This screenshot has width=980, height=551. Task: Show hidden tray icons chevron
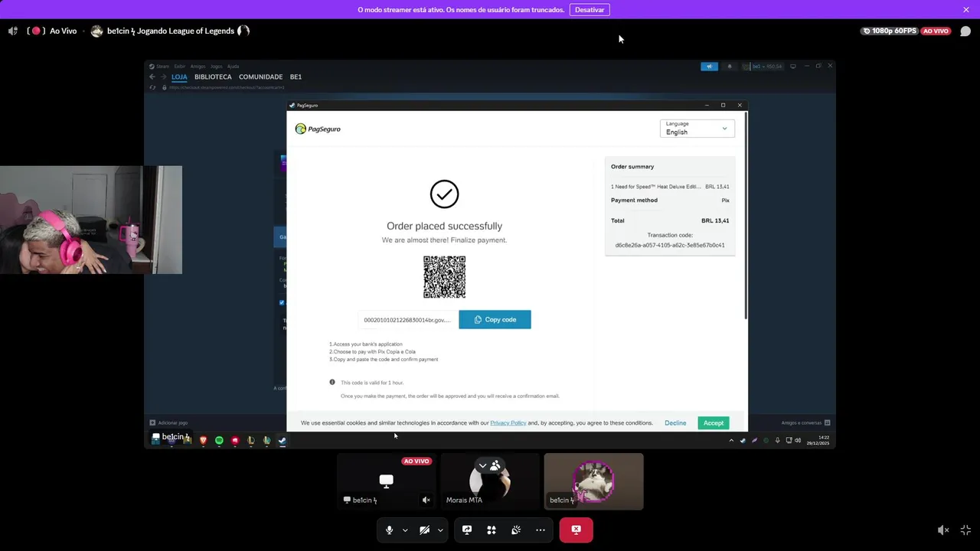point(730,441)
